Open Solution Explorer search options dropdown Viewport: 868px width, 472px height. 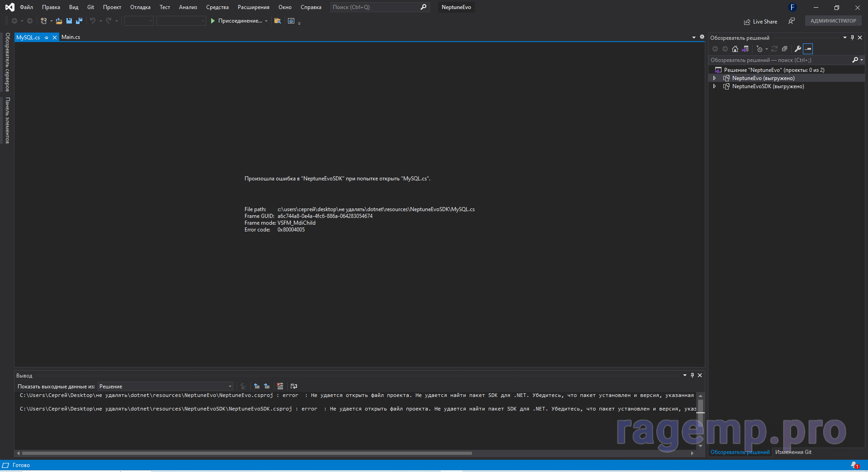(862, 60)
